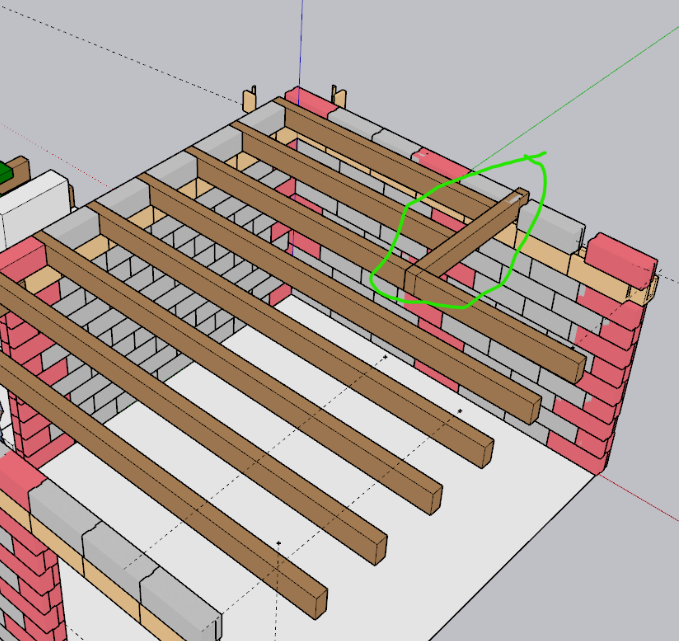The height and width of the screenshot is (641, 679).
Task: Select the small green object at left edge
Action: tap(5, 172)
